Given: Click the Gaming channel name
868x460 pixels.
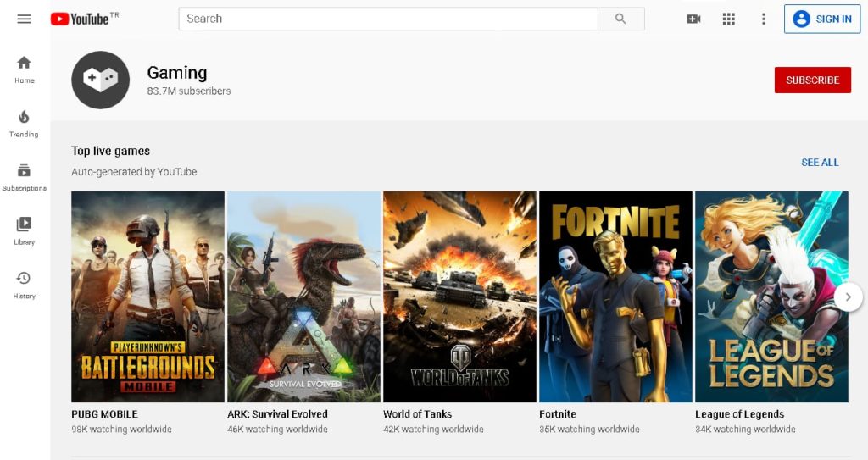Looking at the screenshot, I should tap(177, 73).
